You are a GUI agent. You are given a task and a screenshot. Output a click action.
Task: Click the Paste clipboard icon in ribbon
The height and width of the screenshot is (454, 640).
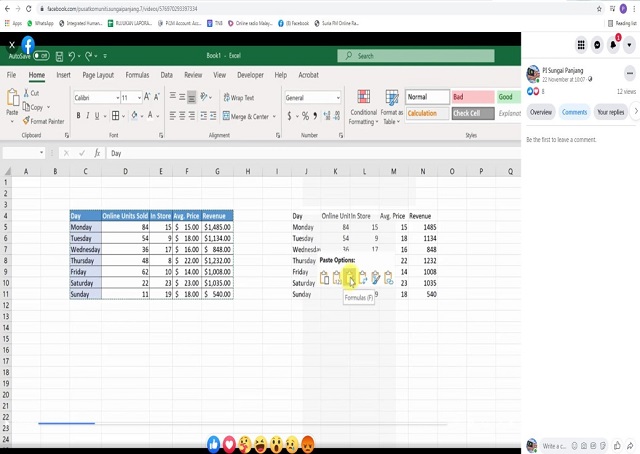[12, 98]
